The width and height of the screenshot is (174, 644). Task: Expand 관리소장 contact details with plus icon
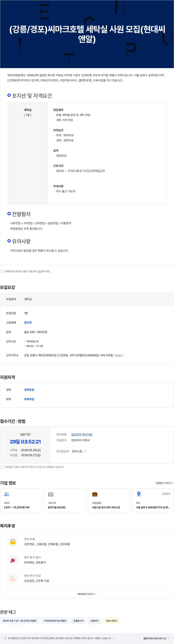[x=85, y=451]
